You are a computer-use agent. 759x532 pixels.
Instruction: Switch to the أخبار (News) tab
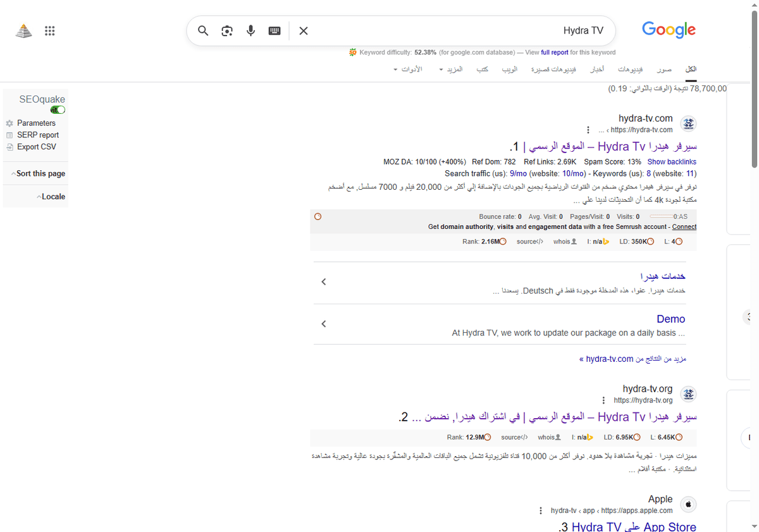596,69
